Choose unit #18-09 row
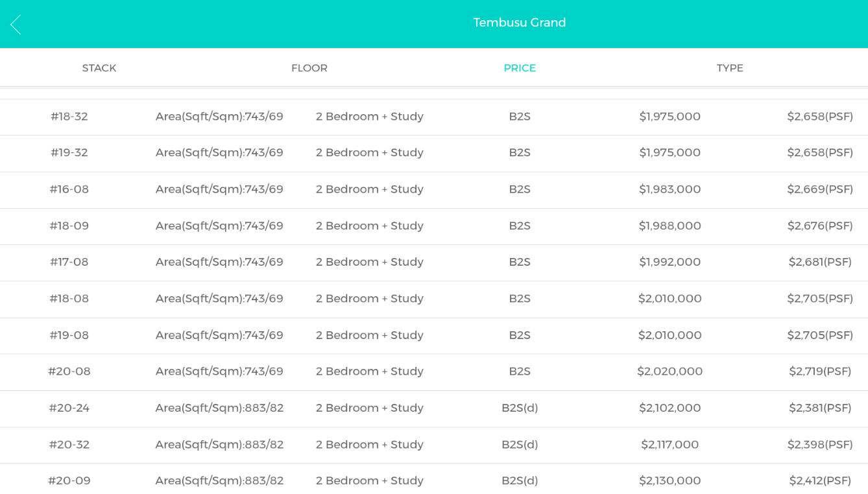 pyautogui.click(x=69, y=226)
